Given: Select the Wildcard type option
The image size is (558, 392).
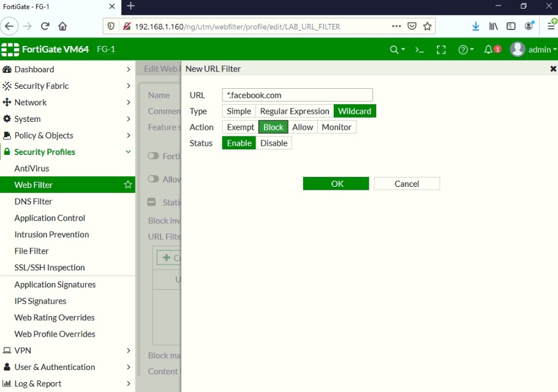Looking at the screenshot, I should coord(355,111).
